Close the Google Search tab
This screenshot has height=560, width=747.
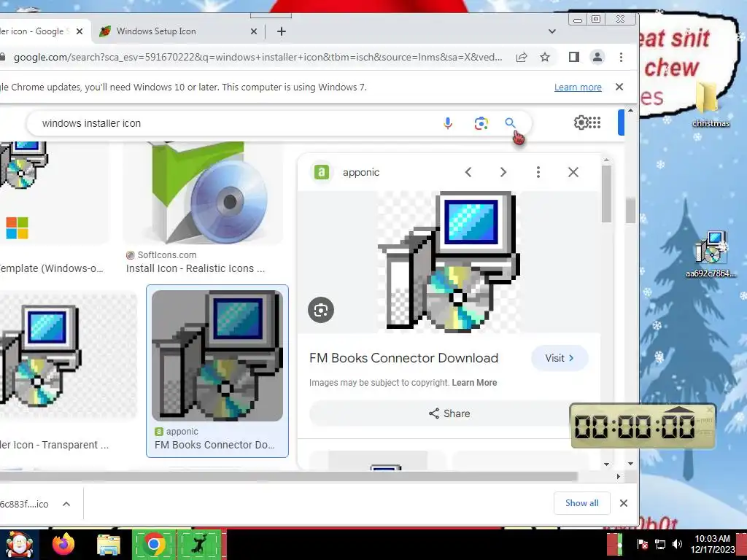point(80,31)
